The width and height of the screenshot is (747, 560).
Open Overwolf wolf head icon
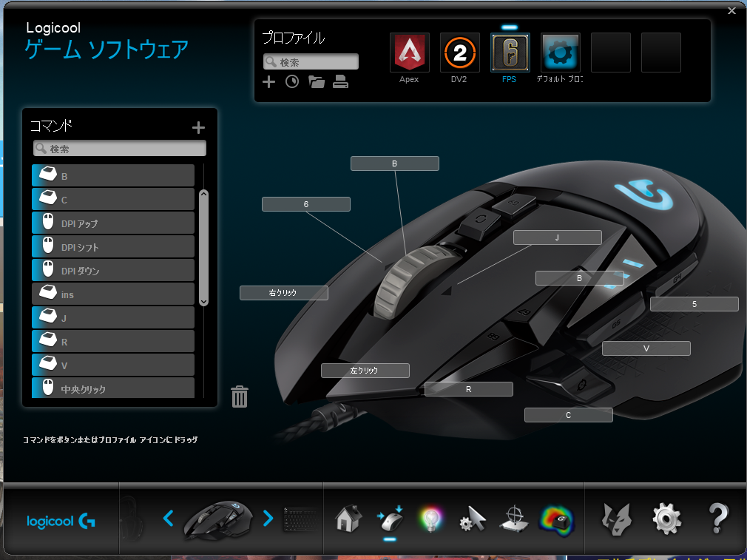[615, 519]
